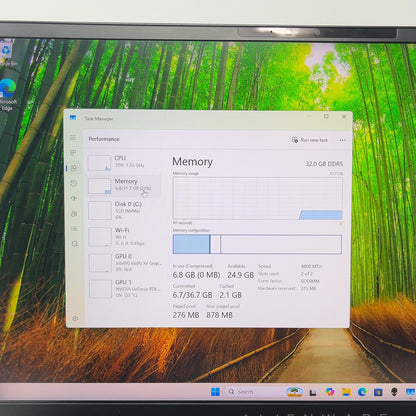Click the taskbar Search box

(255, 392)
